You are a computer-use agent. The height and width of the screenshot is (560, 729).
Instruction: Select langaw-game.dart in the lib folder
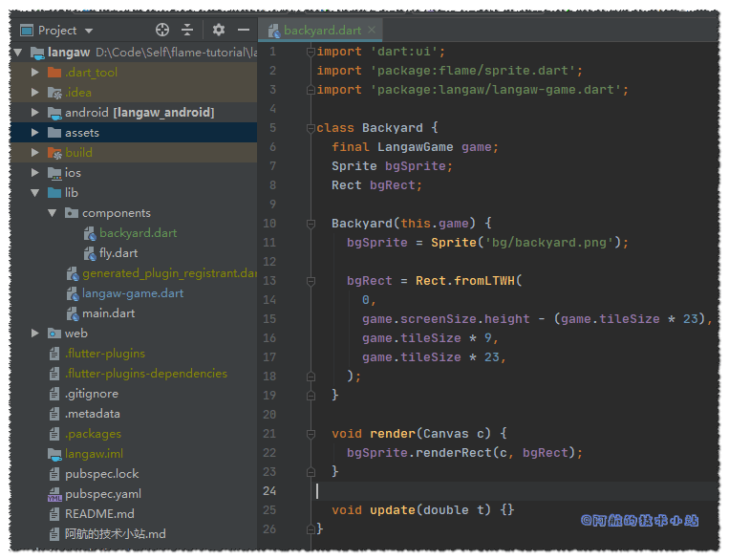pyautogui.click(x=132, y=293)
